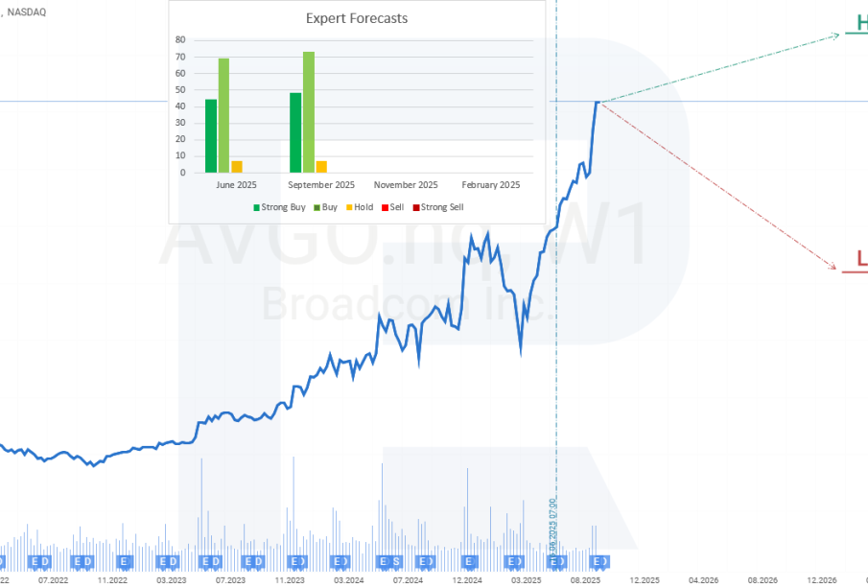Click the yellow Hold bar for September 2025
The width and height of the screenshot is (868, 588).
[x=321, y=167]
